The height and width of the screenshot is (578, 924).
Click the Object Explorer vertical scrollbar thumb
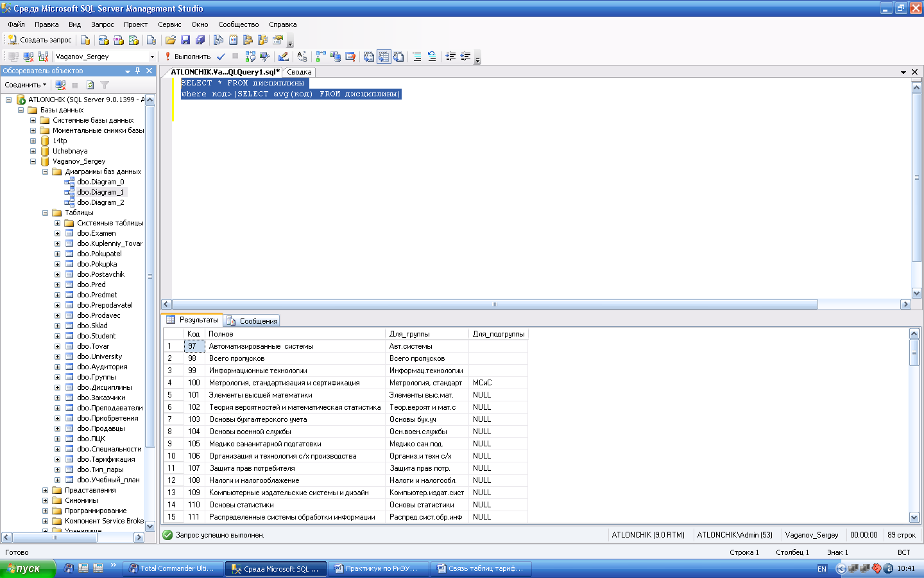[150, 276]
